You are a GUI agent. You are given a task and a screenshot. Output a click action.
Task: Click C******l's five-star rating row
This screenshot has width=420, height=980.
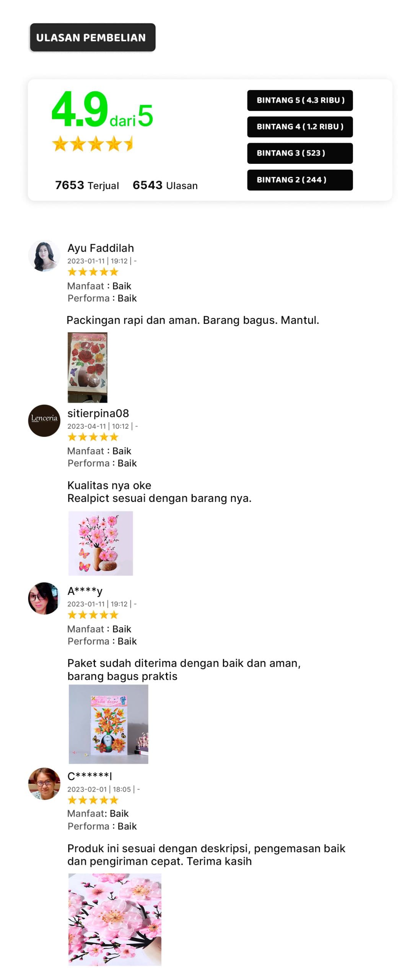coord(93,800)
